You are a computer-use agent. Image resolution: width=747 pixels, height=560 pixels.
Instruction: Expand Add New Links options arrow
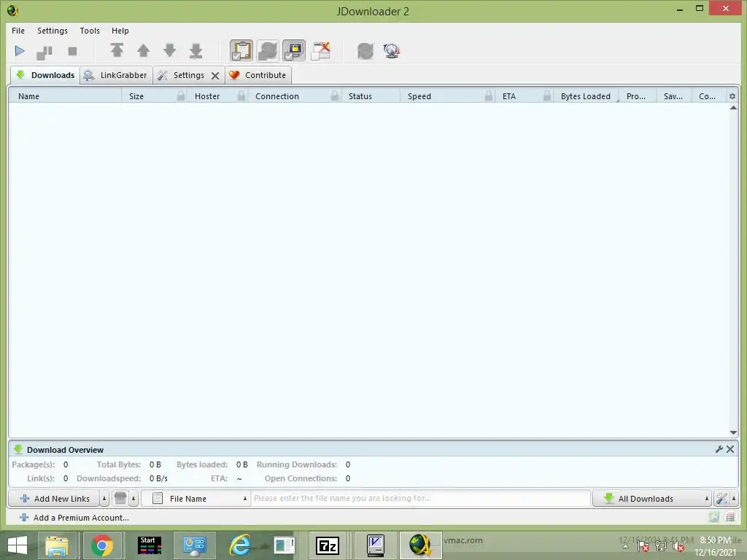coord(104,499)
